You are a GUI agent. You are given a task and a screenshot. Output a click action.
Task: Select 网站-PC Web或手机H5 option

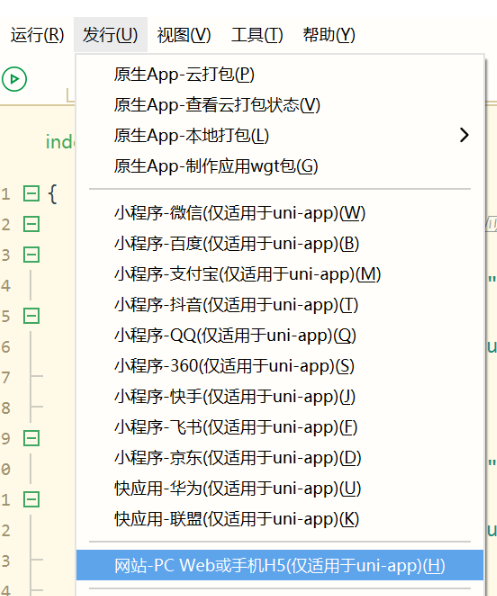(x=280, y=565)
